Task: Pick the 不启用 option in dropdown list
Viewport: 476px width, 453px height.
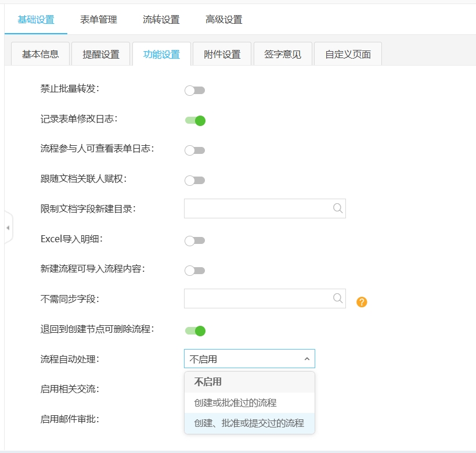Action: [208, 382]
